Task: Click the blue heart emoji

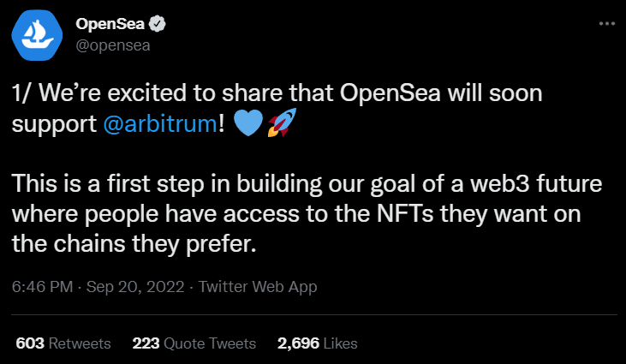Action: pyautogui.click(x=248, y=123)
